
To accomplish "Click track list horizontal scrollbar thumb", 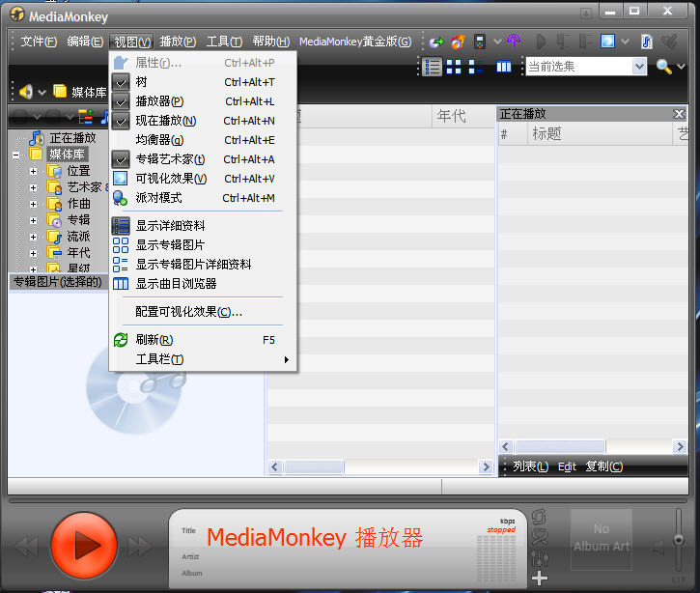I will tap(315, 467).
